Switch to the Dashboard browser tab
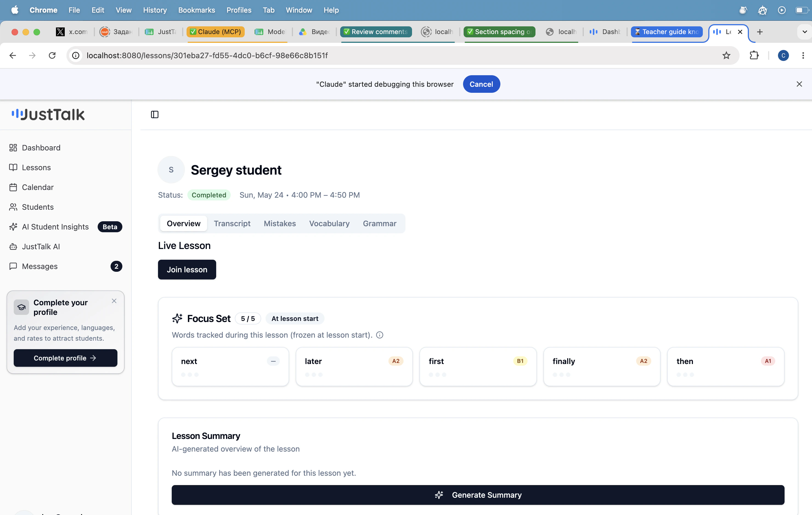This screenshot has height=515, width=812. tap(605, 32)
